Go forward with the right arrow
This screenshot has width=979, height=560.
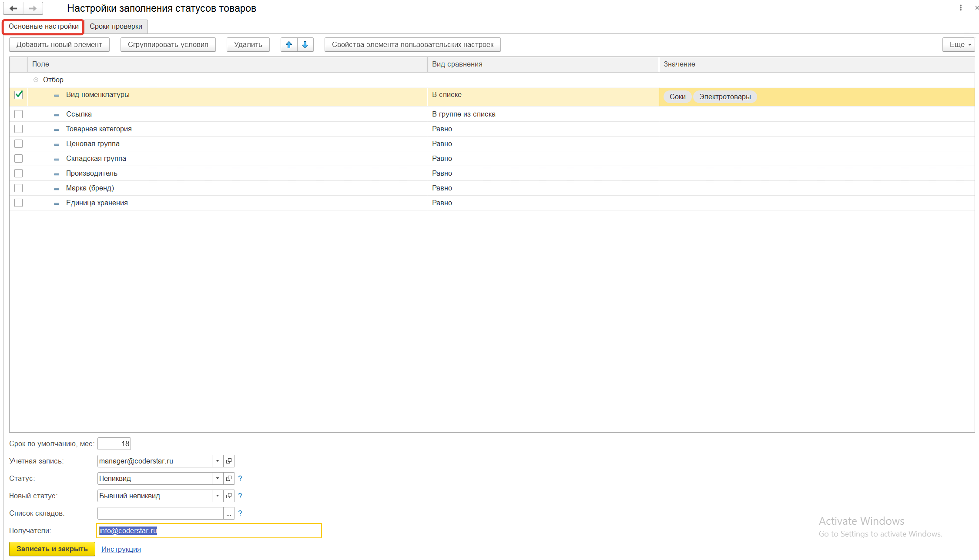tap(33, 8)
